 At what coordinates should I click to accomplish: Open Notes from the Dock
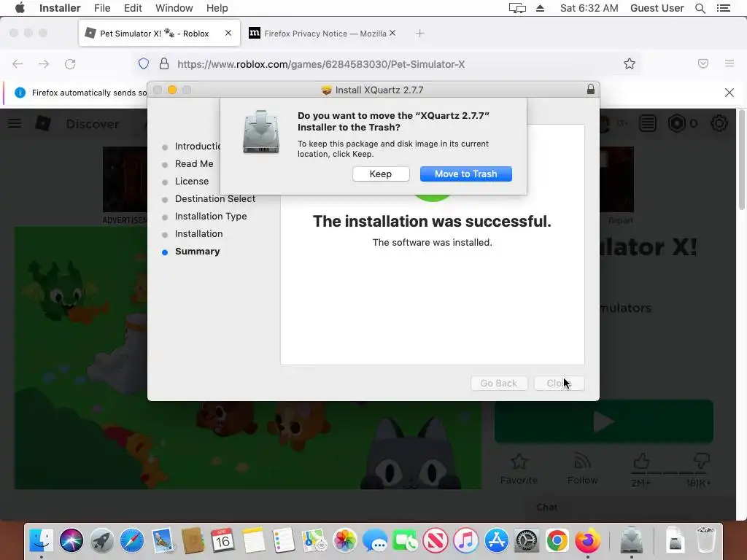pyautogui.click(x=253, y=540)
